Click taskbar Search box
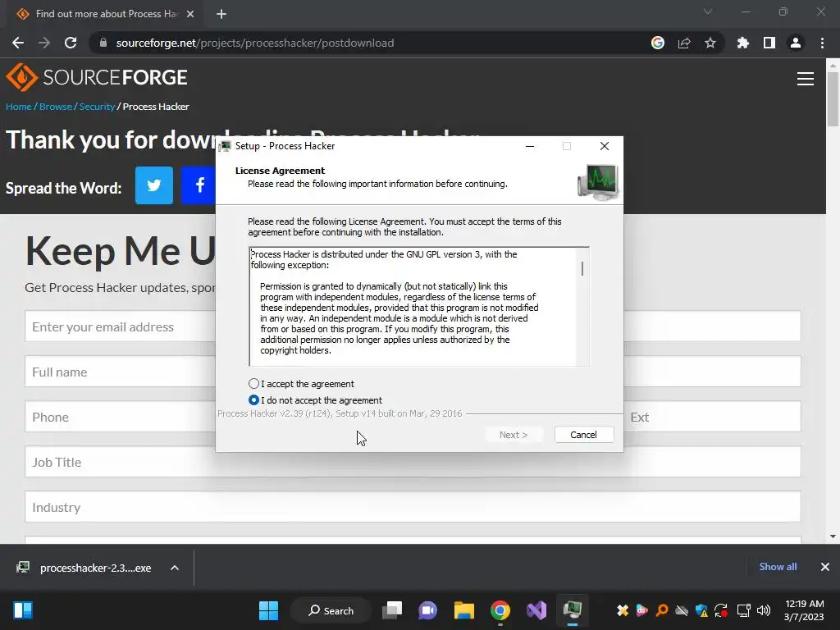 [331, 610]
